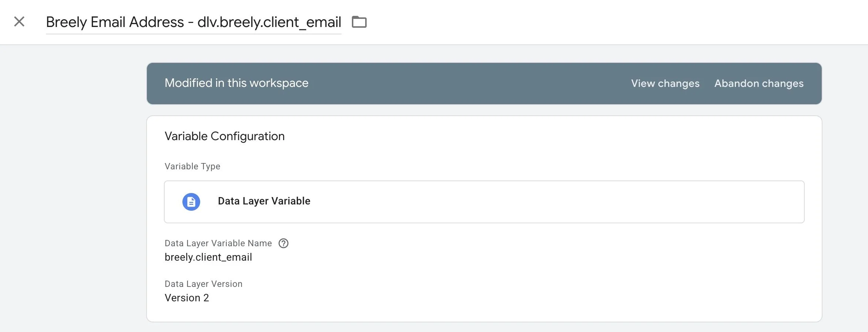This screenshot has width=868, height=332.
Task: Open help for Data Layer Variable Name
Action: coord(283,243)
